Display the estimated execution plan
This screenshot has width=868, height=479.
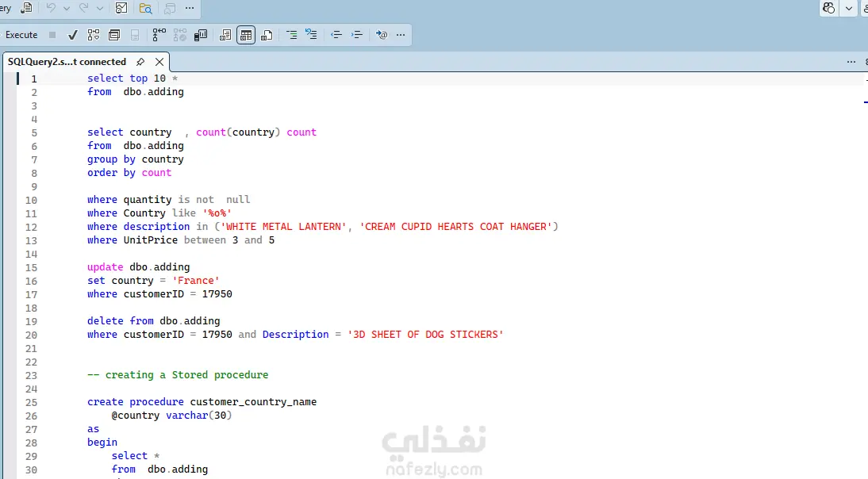(94, 35)
